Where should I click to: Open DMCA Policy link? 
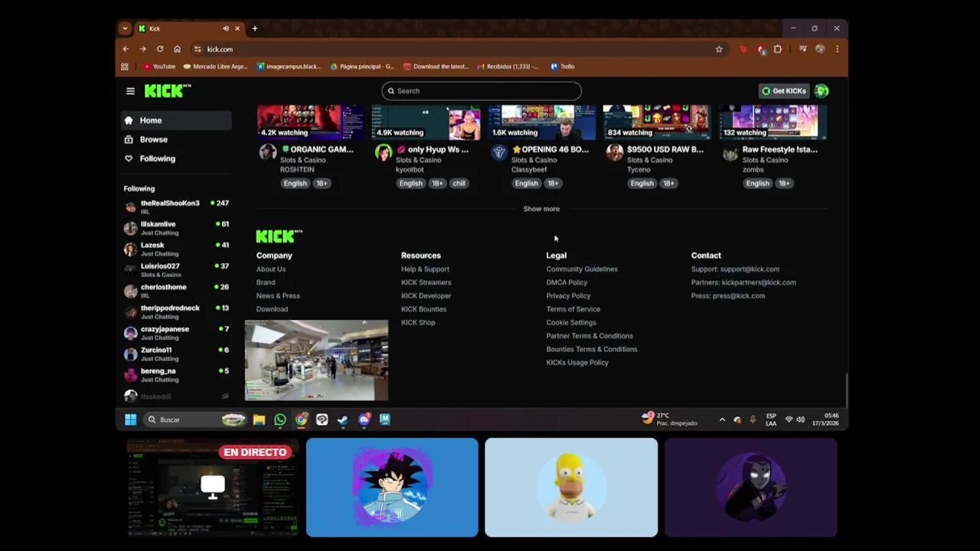(x=567, y=282)
